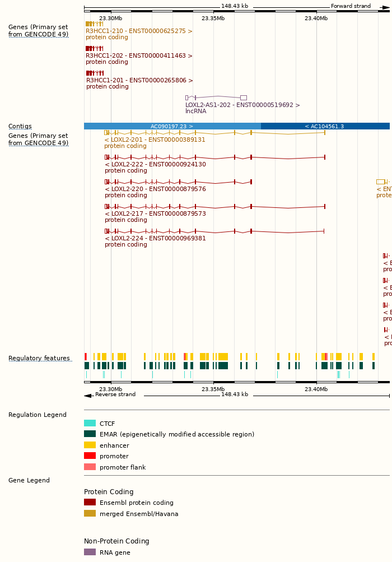Image resolution: width=392 pixels, height=562 pixels.
Task: Open the R3HCC1-202 ENST00000411463 transcript label
Action: [x=139, y=56]
